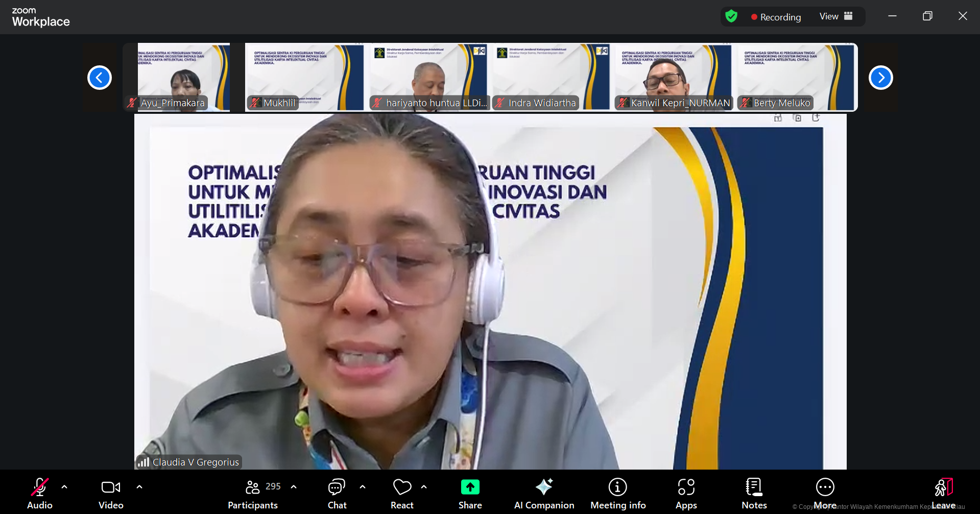
Task: Open the Apps panel
Action: 686,493
